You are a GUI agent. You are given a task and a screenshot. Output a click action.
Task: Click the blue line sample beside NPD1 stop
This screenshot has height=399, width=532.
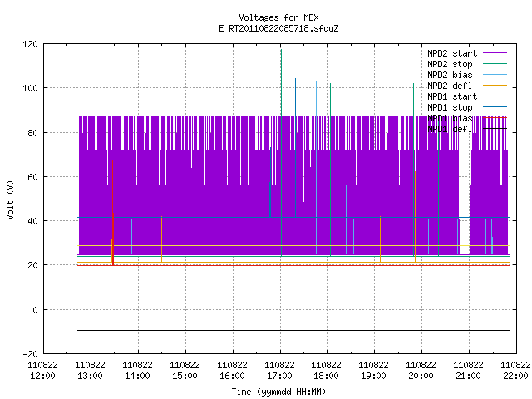pos(495,107)
